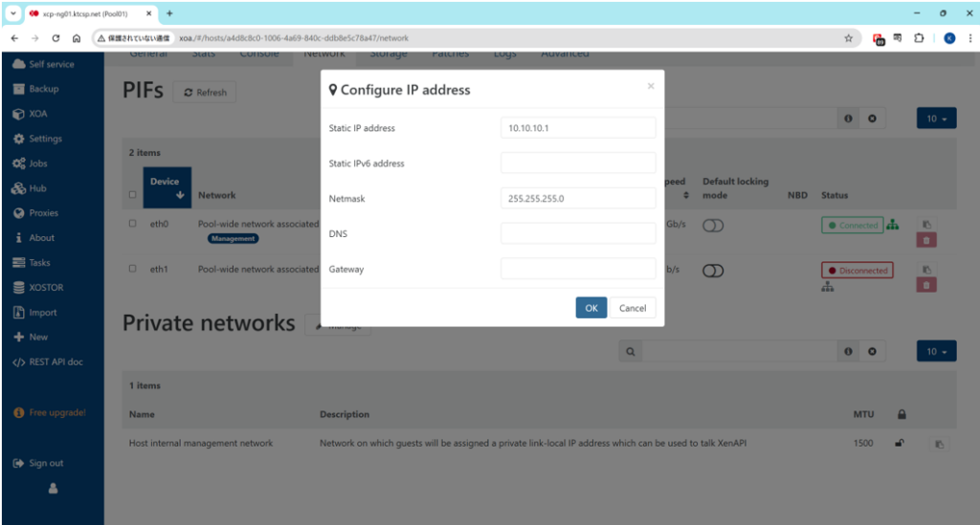Focus the Gateway input field
Screen dimensions: 980x525
tap(577, 269)
